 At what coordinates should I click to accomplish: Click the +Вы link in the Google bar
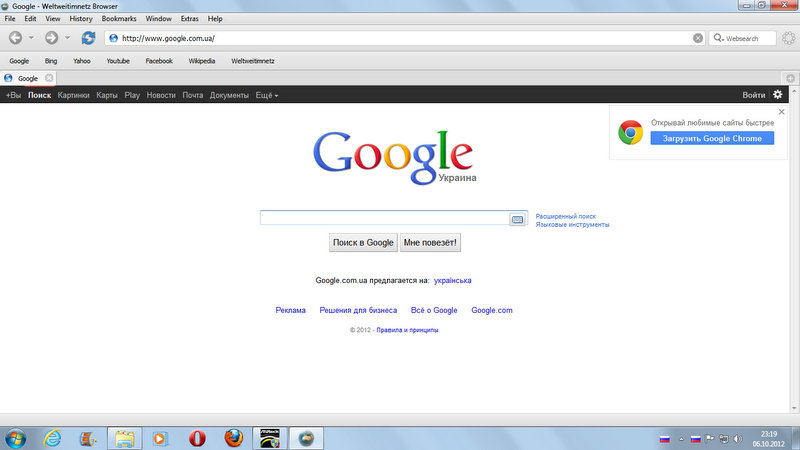tap(13, 95)
